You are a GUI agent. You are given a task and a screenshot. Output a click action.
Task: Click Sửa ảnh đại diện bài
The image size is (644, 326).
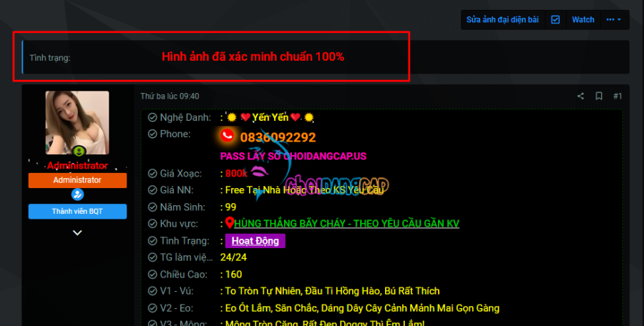click(502, 20)
